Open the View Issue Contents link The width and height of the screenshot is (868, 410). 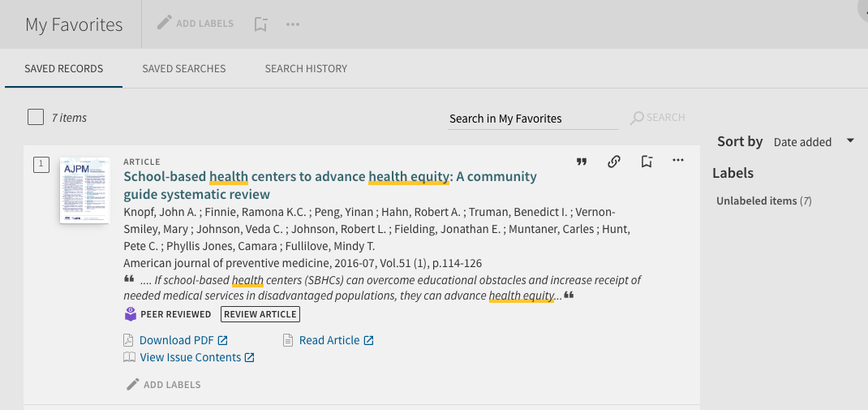(x=190, y=357)
